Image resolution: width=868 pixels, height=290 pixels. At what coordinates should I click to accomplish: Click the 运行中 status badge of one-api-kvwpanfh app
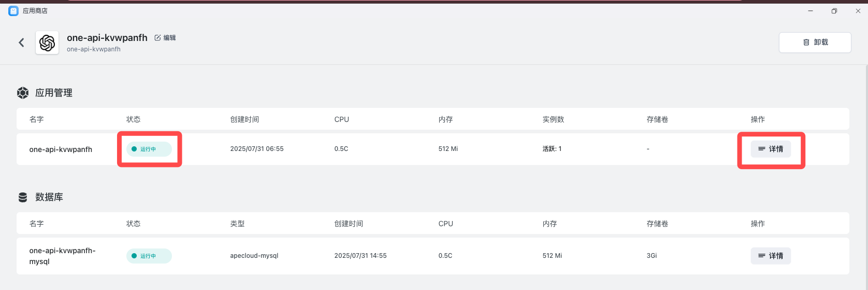click(149, 149)
